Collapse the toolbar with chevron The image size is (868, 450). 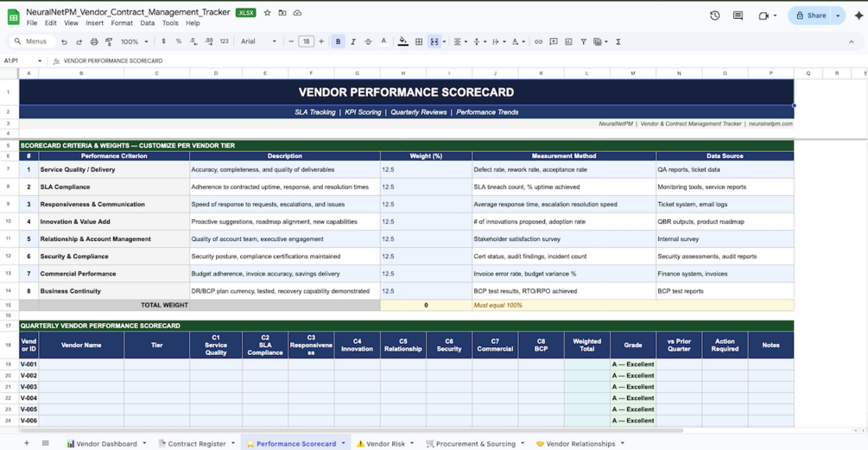coord(852,41)
